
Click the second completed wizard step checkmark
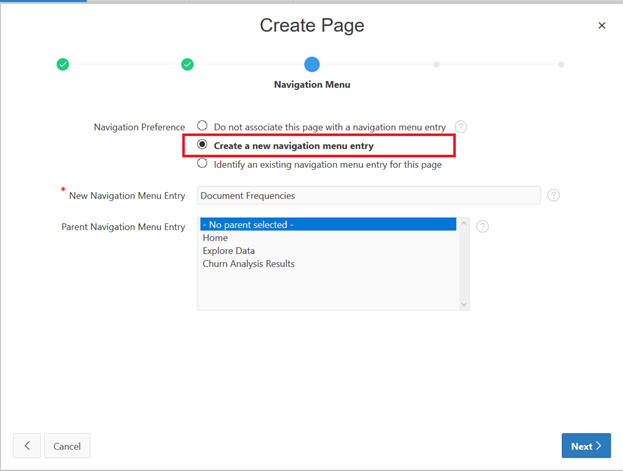187,64
